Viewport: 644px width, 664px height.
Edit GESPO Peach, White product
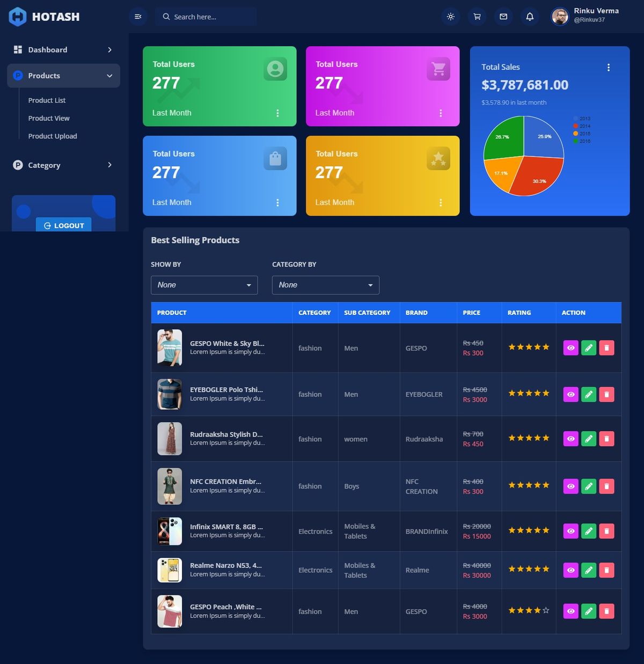tap(589, 611)
